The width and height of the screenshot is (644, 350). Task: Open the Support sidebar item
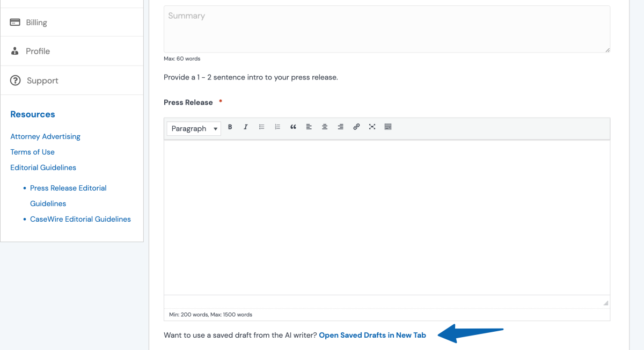pyautogui.click(x=42, y=81)
